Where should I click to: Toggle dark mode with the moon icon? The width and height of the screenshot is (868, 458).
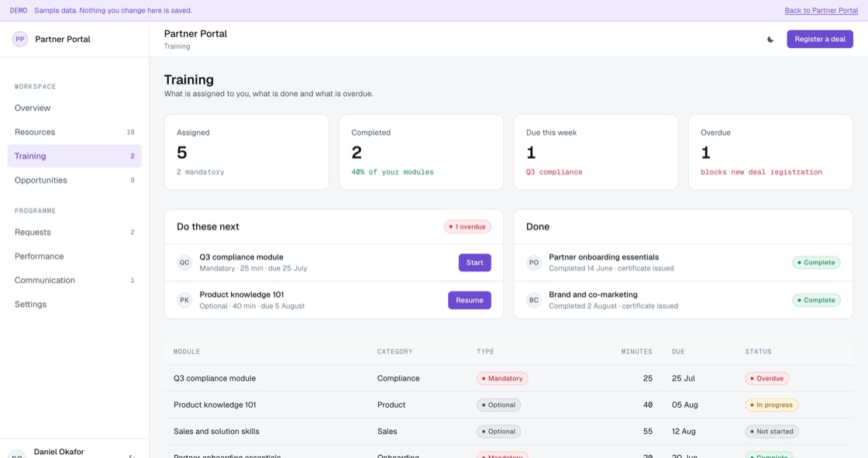[x=770, y=40]
